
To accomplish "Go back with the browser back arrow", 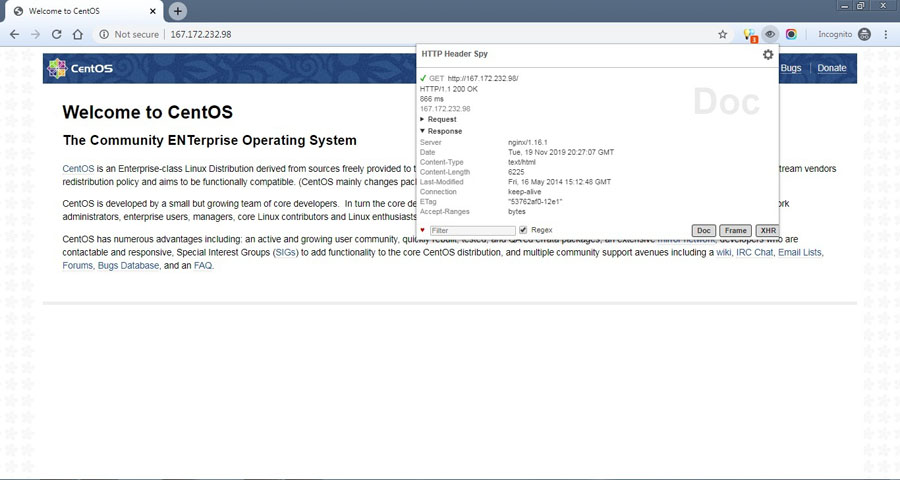I will [14, 34].
